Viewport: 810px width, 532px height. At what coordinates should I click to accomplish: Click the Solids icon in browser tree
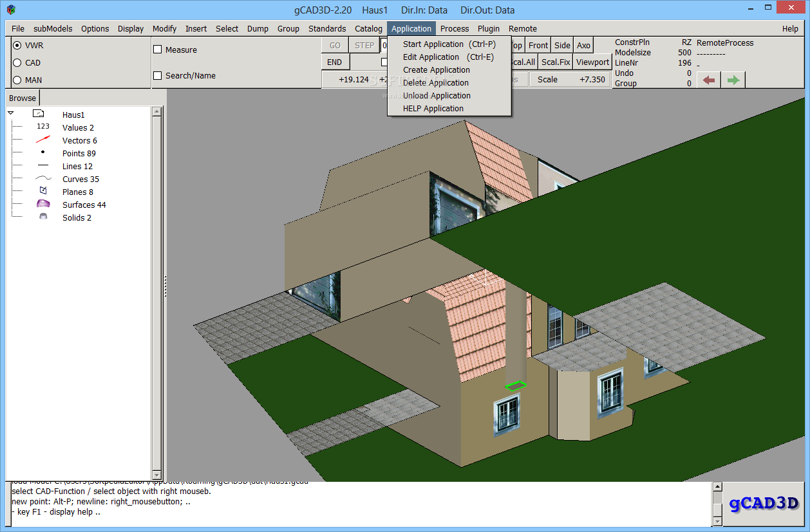(x=43, y=217)
